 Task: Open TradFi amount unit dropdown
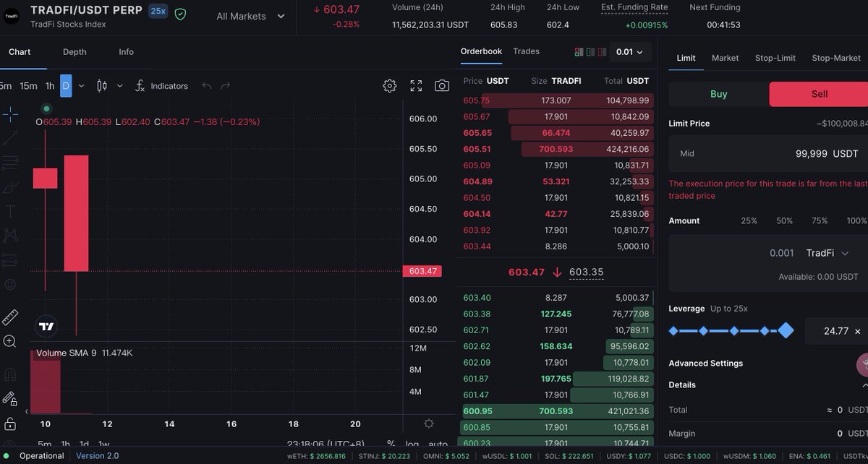(x=828, y=253)
